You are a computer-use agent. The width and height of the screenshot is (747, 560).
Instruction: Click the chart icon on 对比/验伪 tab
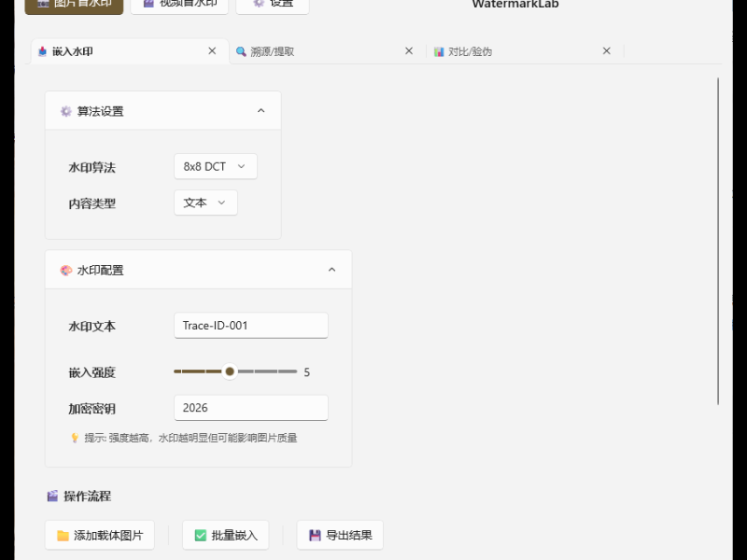(439, 51)
